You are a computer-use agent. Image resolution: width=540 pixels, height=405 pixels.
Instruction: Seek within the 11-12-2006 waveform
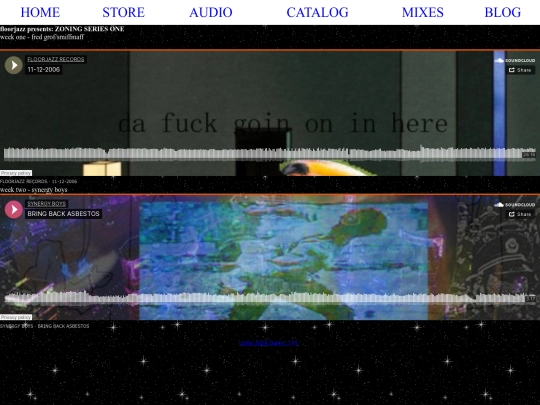point(270,154)
